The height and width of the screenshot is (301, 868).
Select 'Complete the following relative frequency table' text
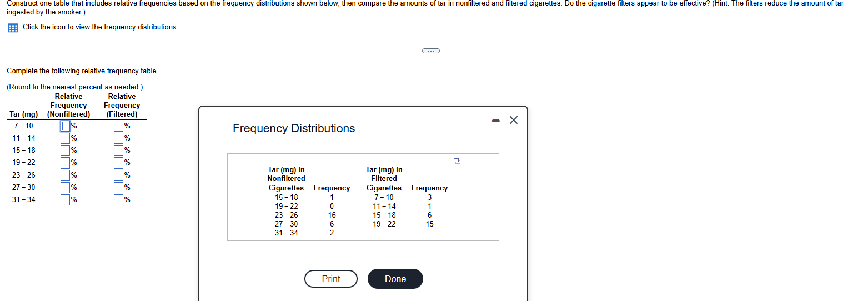click(82, 71)
